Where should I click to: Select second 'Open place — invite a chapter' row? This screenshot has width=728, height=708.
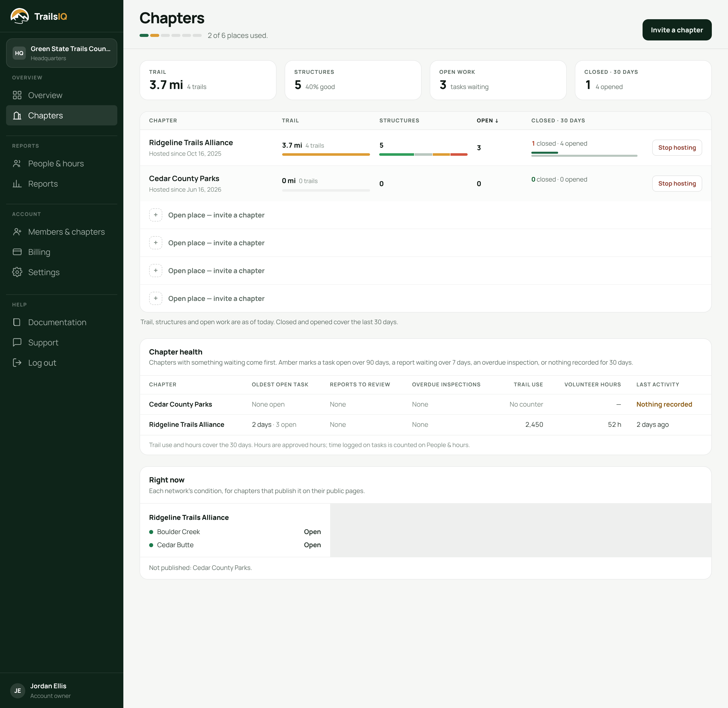coord(425,243)
